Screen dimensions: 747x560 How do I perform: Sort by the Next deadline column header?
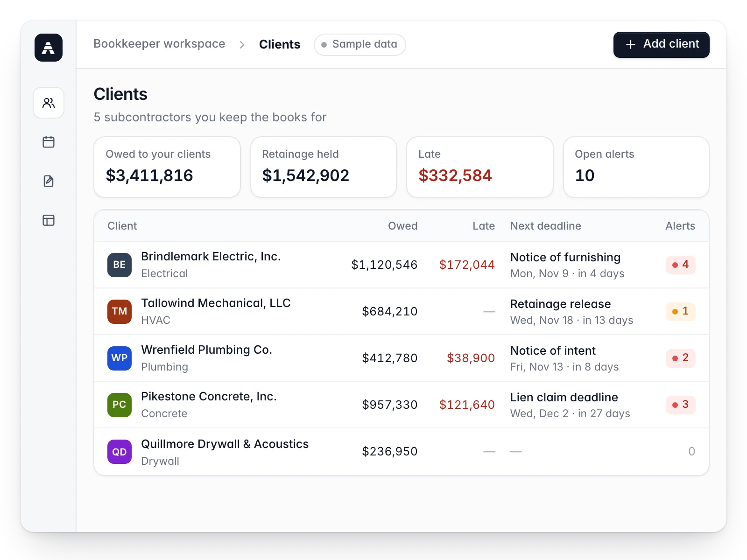coord(546,226)
